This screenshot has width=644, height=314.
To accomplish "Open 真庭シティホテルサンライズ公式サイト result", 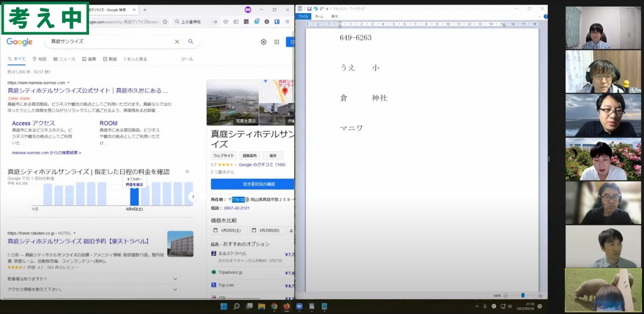I will [x=88, y=91].
